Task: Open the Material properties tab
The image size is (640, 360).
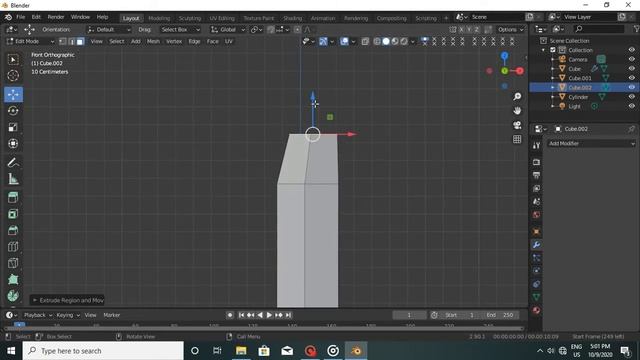Action: coord(536,310)
